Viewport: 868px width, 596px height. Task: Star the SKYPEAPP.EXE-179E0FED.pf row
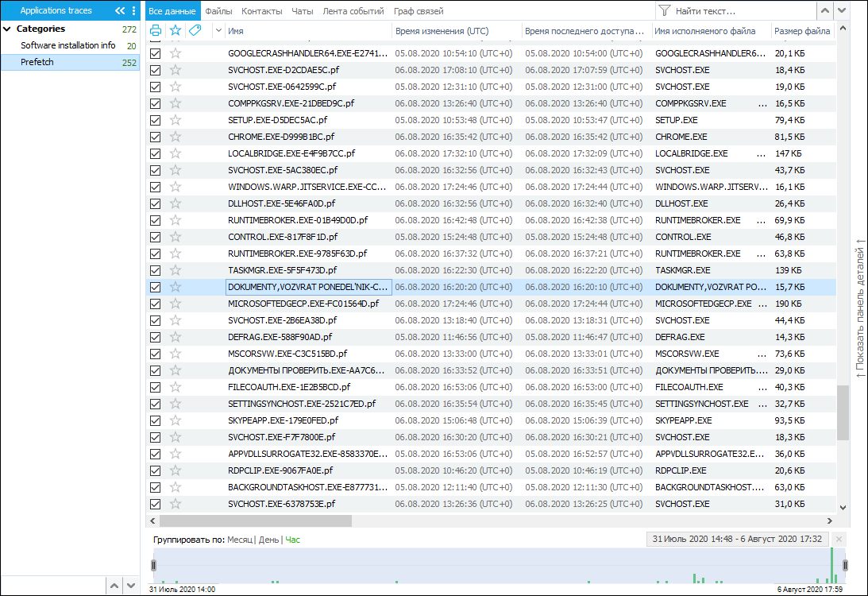176,420
